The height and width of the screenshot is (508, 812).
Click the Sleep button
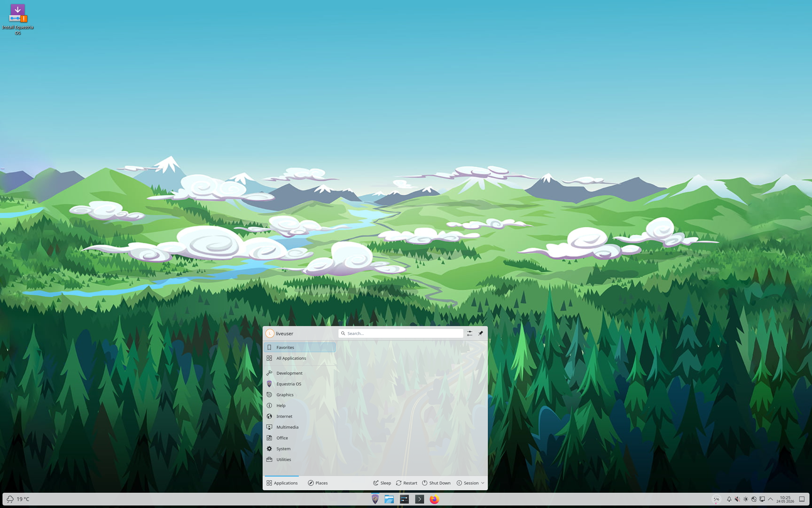(382, 483)
